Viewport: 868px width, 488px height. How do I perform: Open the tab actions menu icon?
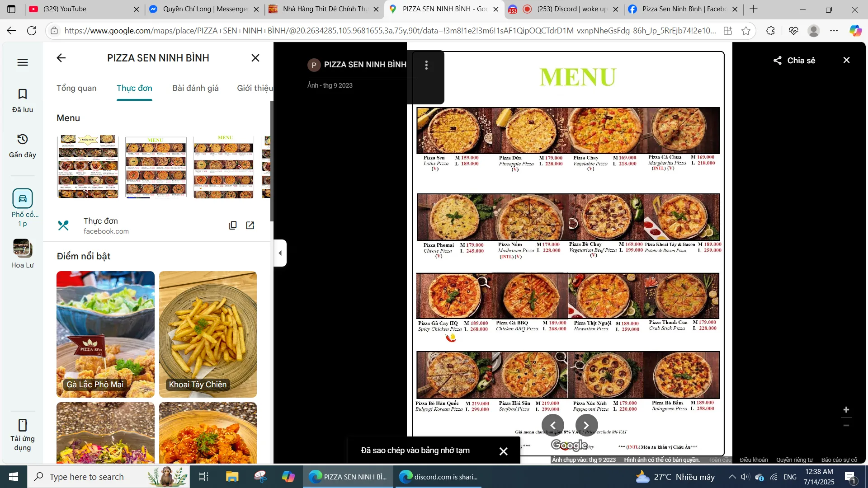(11, 9)
